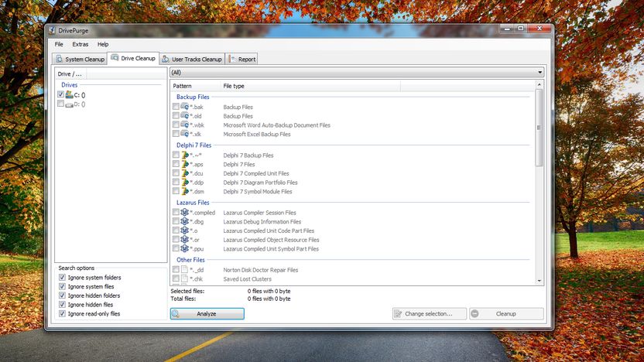Viewport: 644px width, 362px height.
Task: Click the round icon on Cleanup button
Action: [474, 313]
